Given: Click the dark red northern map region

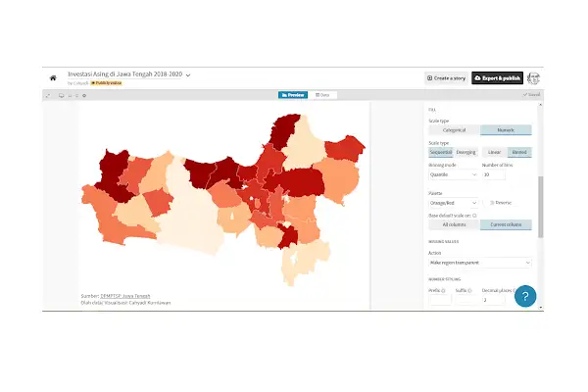Looking at the screenshot, I should pos(285,130).
